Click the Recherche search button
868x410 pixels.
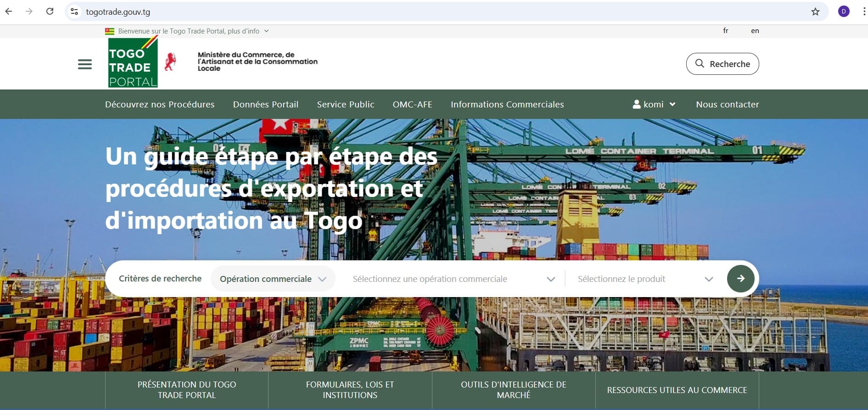tap(722, 64)
